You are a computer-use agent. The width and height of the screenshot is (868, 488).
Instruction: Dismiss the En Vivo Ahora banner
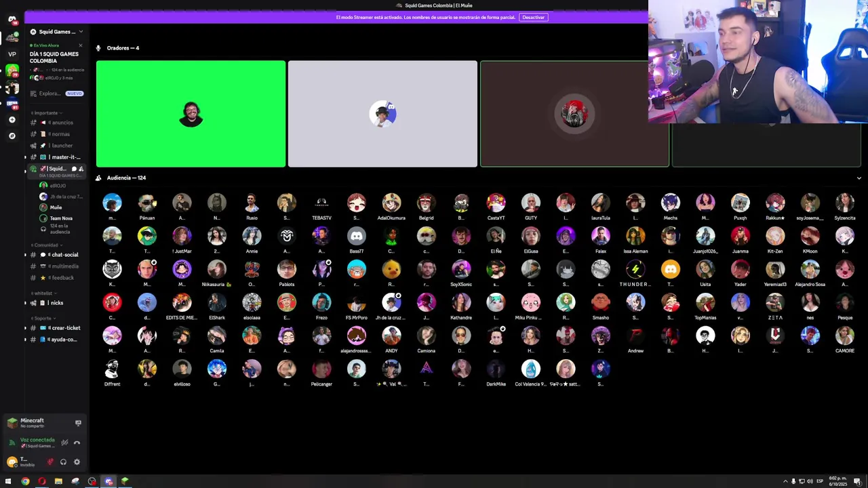coord(80,45)
